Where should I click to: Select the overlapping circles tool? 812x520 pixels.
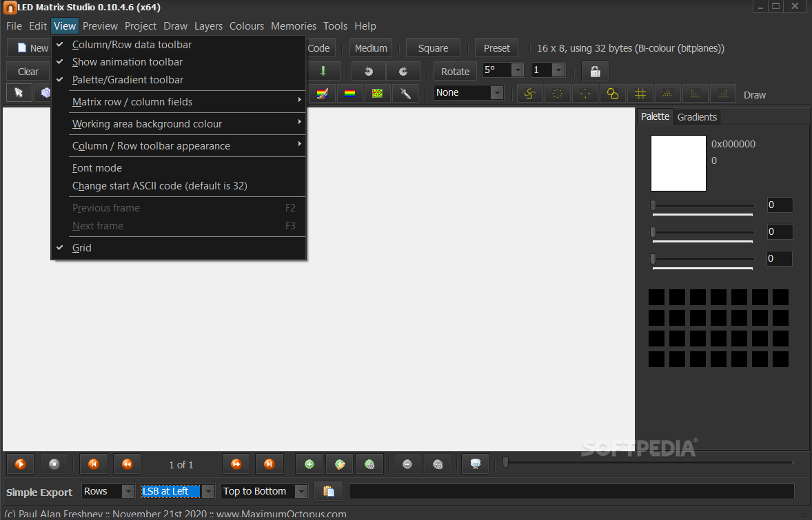pyautogui.click(x=613, y=94)
